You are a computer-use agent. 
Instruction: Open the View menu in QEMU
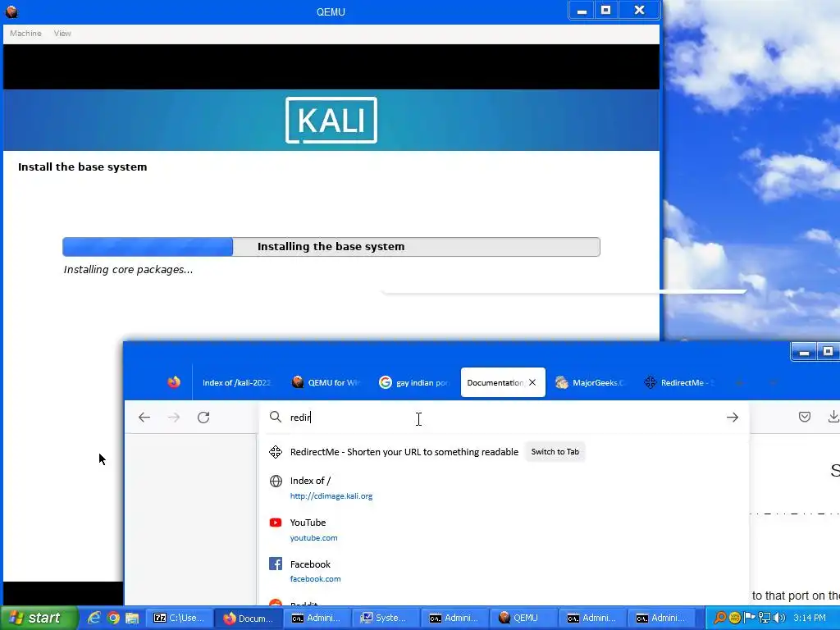coord(62,33)
